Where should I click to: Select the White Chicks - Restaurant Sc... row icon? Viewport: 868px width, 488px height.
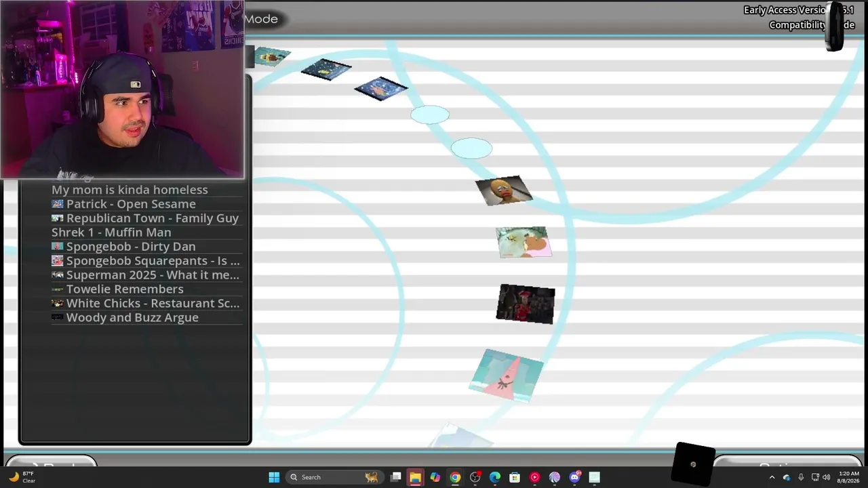tap(58, 304)
